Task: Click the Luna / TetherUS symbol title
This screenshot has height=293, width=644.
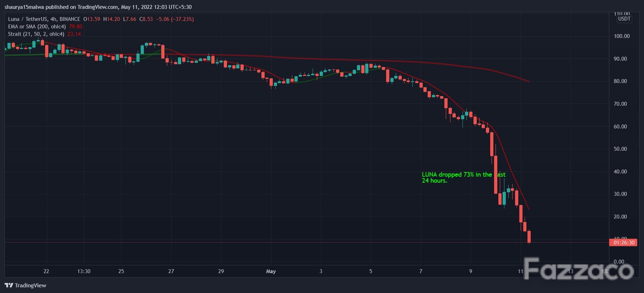Action: [44, 19]
